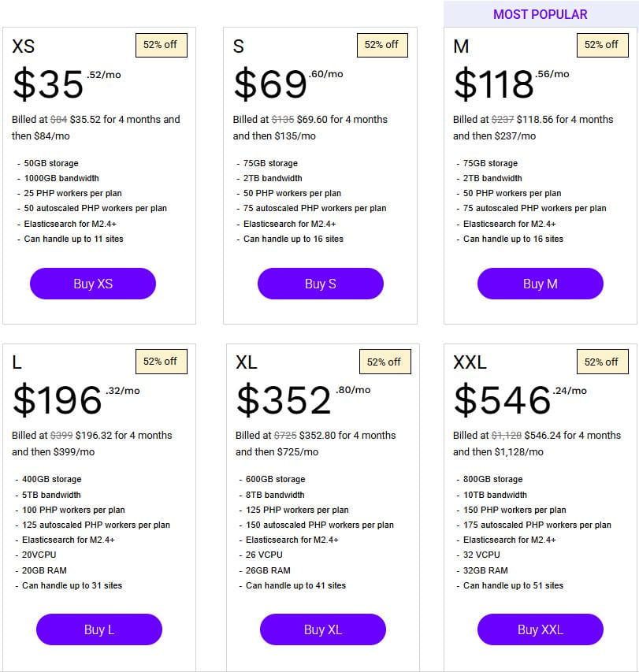Select the Buy L button

pyautogui.click(x=99, y=629)
